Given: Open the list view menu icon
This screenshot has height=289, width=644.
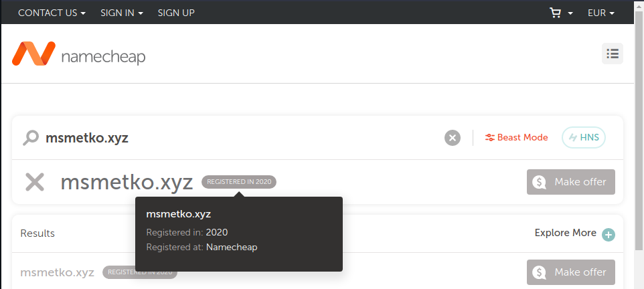Looking at the screenshot, I should click(x=612, y=54).
